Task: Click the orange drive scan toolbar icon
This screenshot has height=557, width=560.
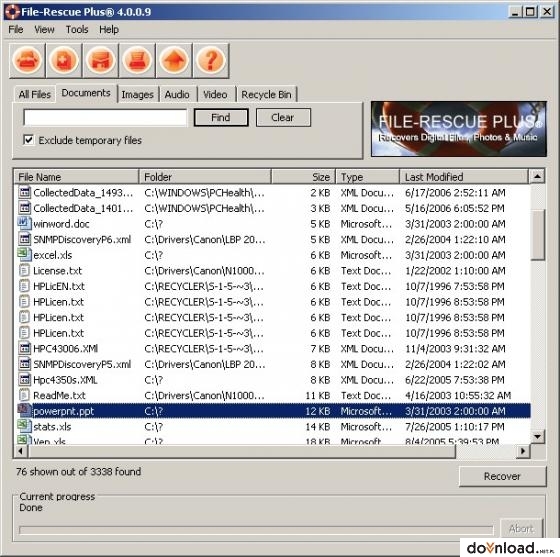Action: (27, 60)
